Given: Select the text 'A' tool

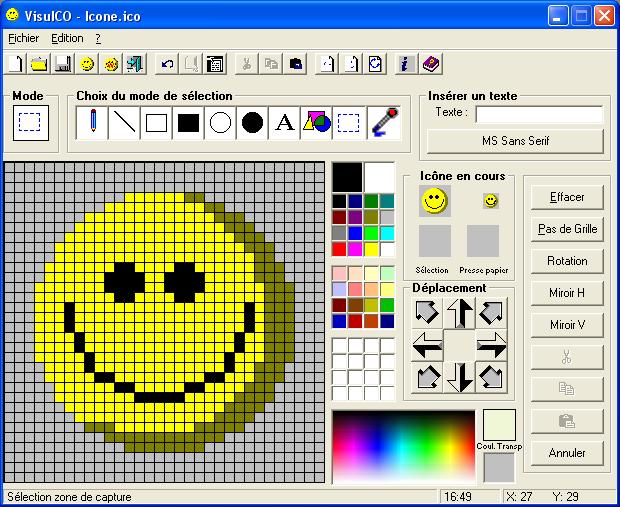Looking at the screenshot, I should pos(285,123).
